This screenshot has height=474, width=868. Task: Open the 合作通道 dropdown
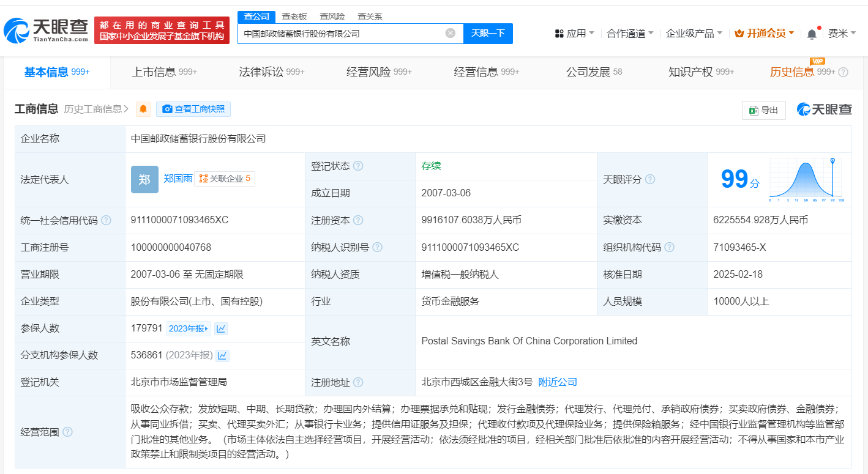click(630, 33)
